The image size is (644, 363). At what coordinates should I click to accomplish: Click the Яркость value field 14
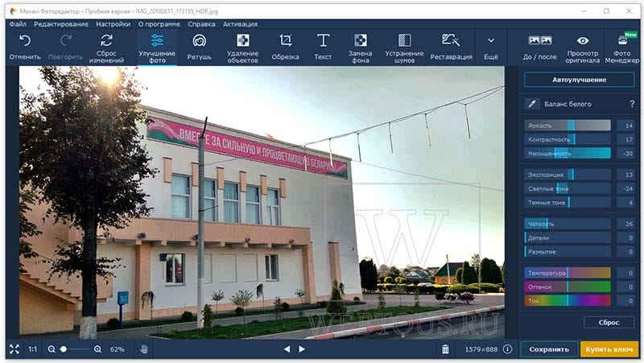(626, 126)
